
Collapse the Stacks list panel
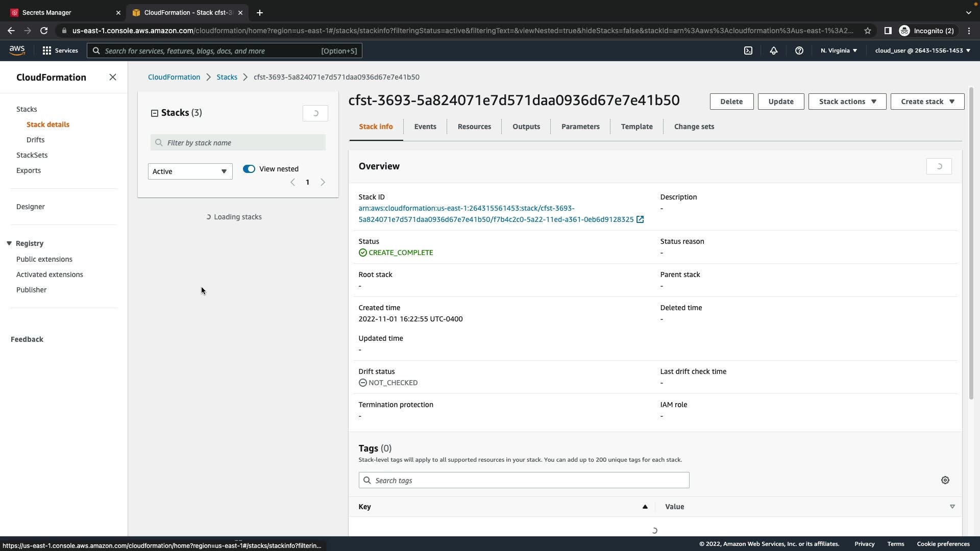click(x=155, y=113)
